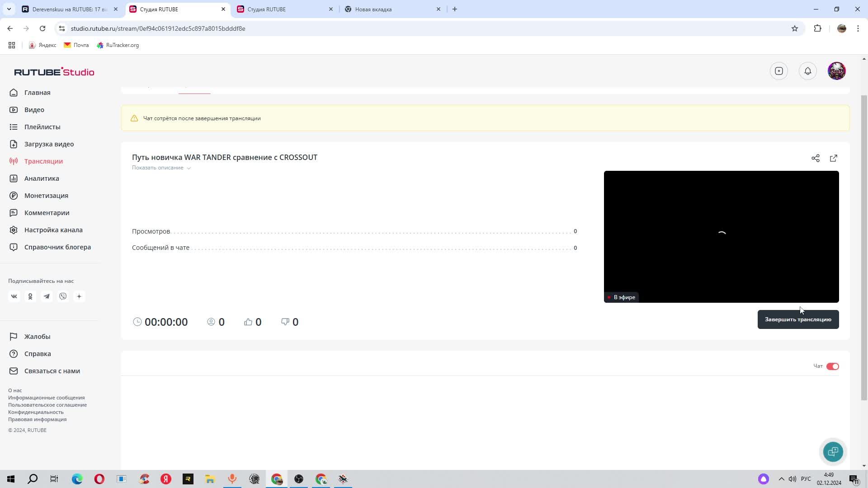Open RuTracker.org bookmark
Image resolution: width=868 pixels, height=488 pixels.
(118, 45)
